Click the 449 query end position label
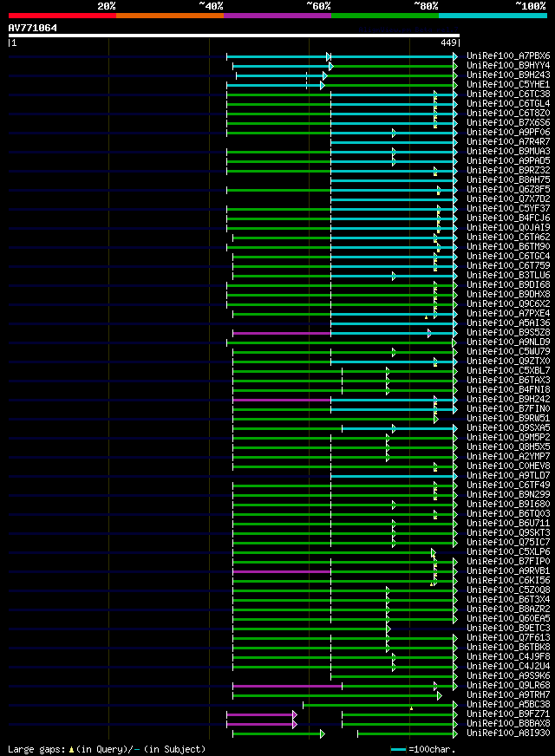Image resolution: width=555 pixels, height=756 pixels. [x=448, y=42]
